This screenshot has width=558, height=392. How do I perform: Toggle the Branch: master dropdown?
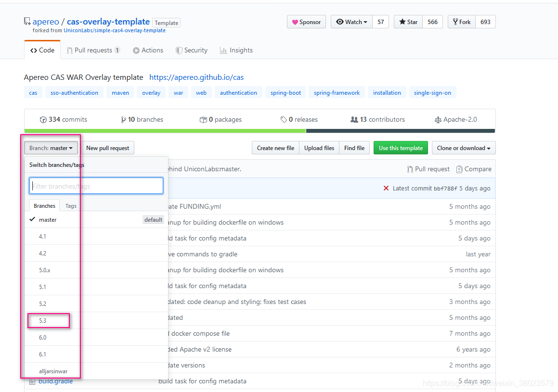51,148
